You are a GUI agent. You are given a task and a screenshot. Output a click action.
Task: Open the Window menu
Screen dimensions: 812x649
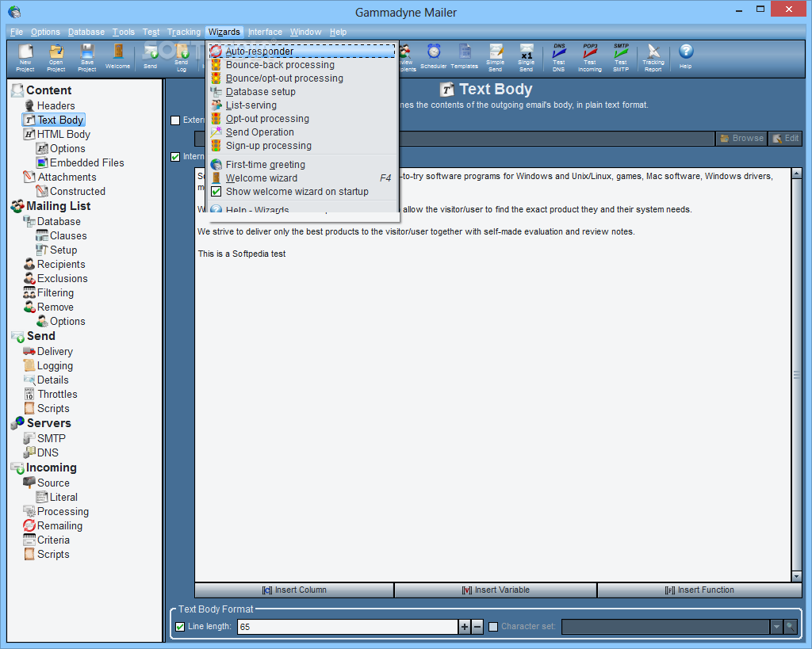[x=305, y=32]
